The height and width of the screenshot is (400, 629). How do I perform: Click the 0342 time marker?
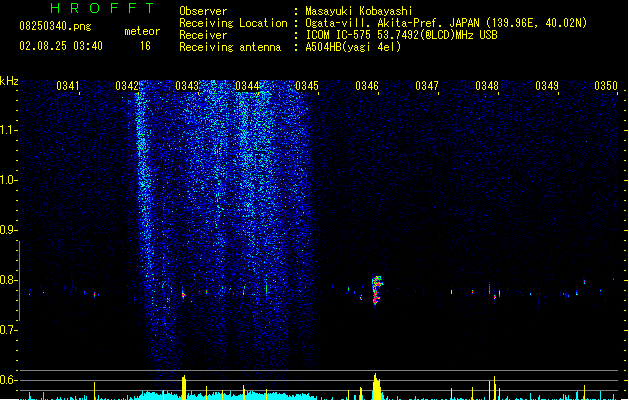coord(127,86)
